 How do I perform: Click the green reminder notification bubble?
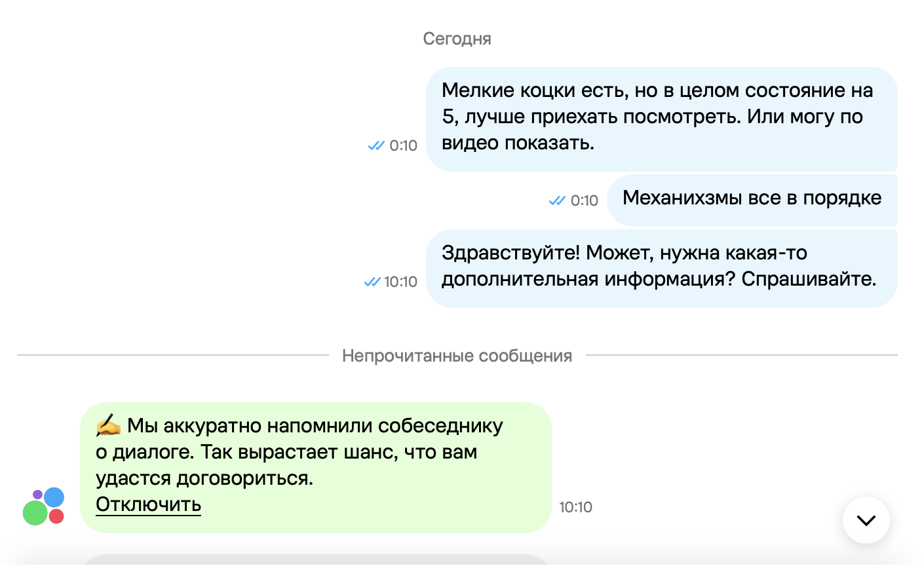[x=315, y=467]
